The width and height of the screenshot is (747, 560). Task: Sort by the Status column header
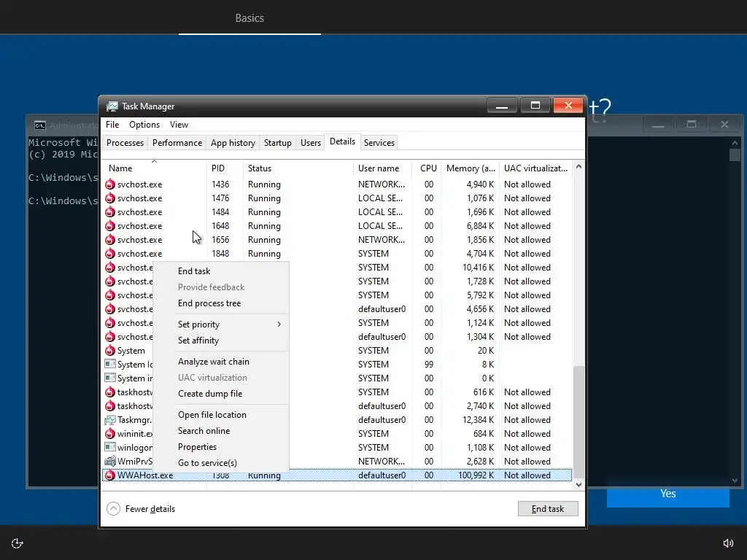point(298,168)
